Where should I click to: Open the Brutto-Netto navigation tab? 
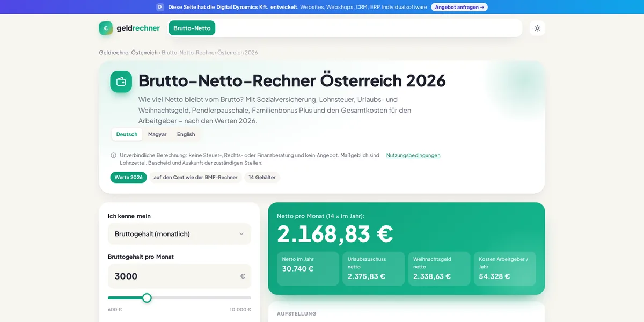192,28
